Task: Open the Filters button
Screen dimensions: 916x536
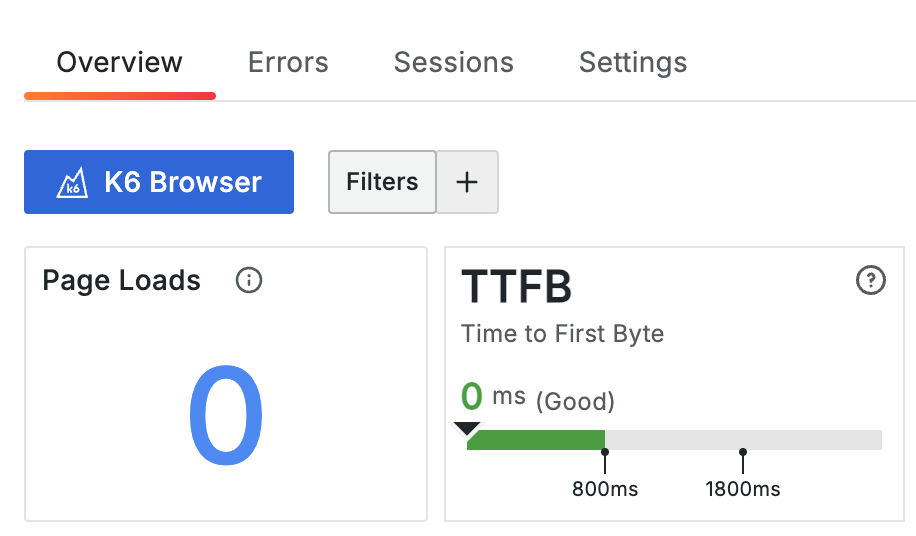Action: click(x=382, y=182)
